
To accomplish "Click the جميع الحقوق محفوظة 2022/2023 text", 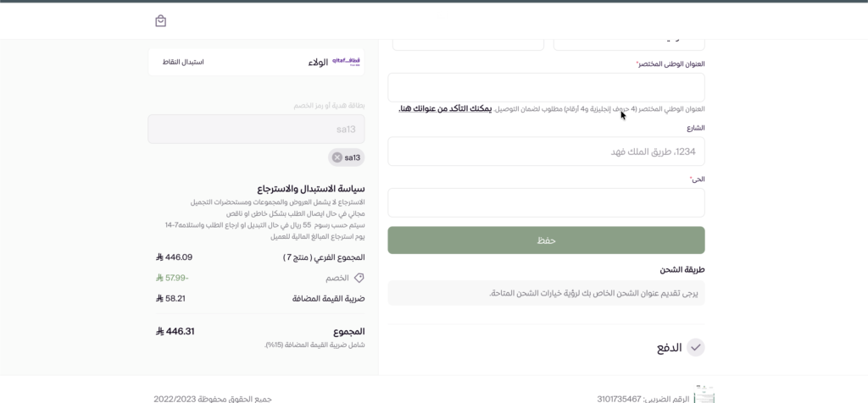I will [213, 399].
